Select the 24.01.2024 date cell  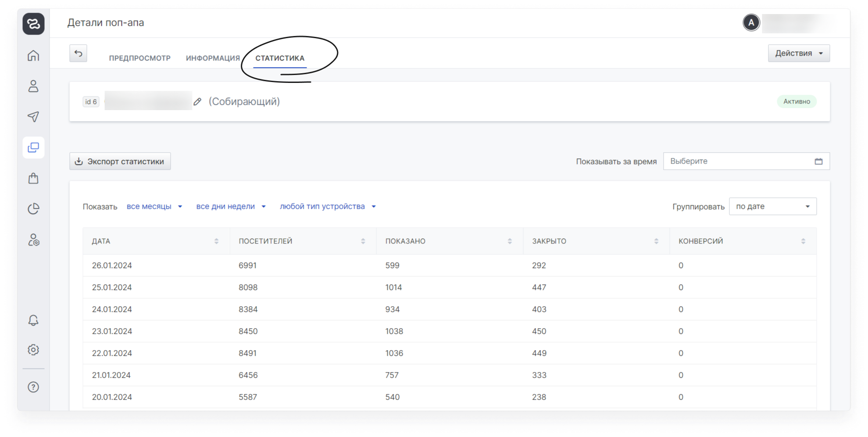pos(112,309)
